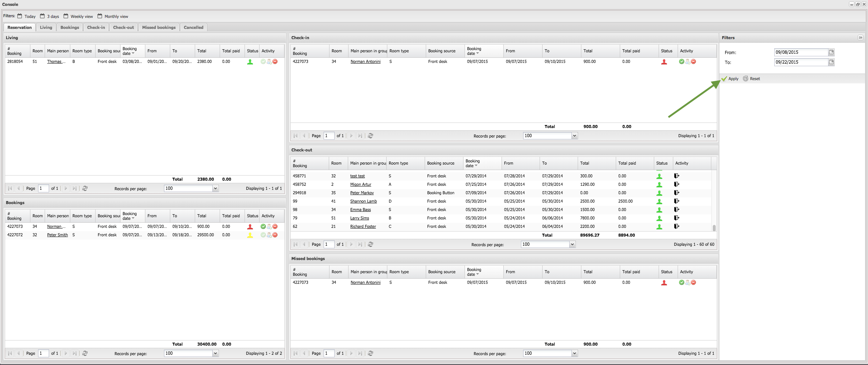Collapse the Filters side panel
868x365 pixels.
pos(860,38)
